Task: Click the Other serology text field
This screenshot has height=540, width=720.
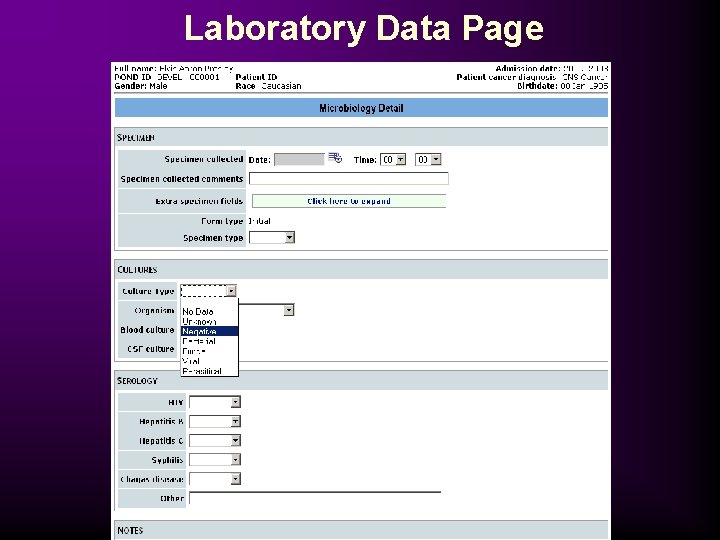Action: tap(315, 498)
